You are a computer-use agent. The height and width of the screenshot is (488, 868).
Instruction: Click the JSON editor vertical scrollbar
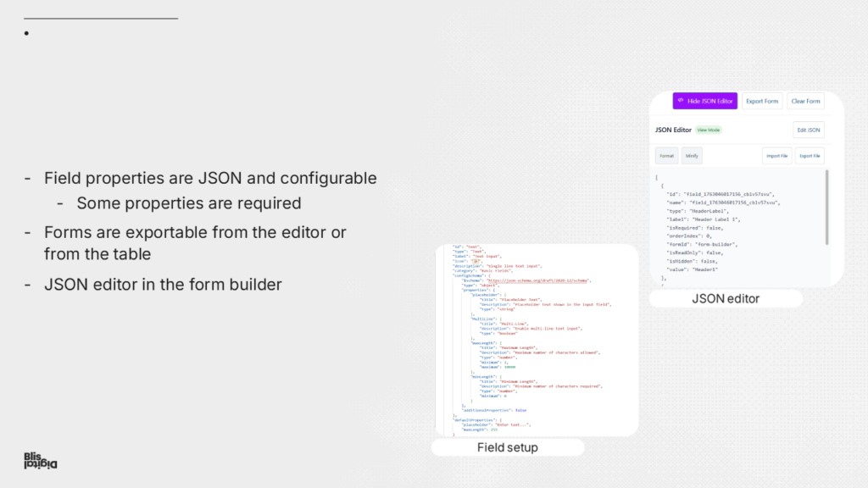tap(827, 208)
